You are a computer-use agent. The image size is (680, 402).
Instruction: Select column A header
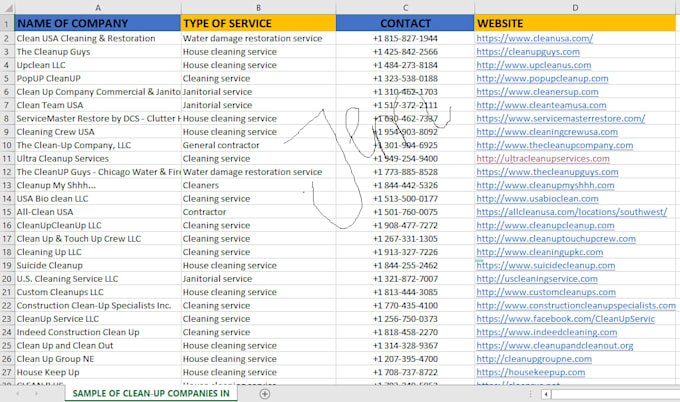point(98,7)
